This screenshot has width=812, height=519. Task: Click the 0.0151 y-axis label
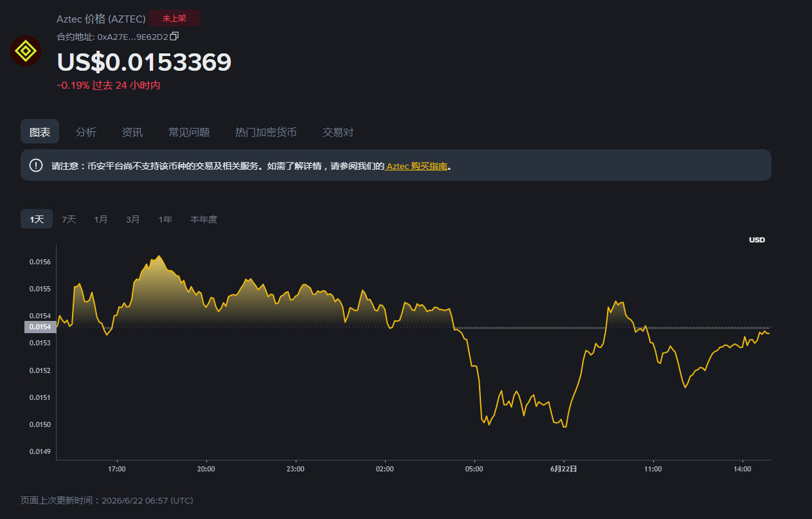[x=40, y=397]
